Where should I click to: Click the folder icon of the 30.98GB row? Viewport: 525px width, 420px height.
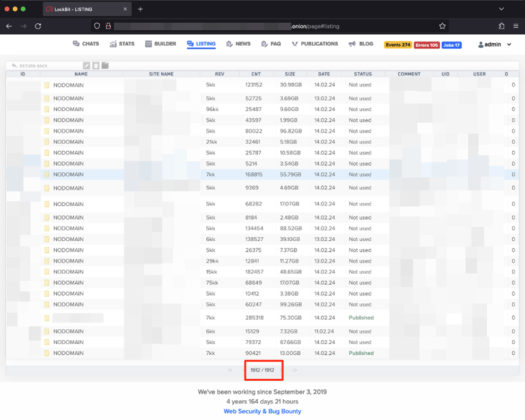pos(47,85)
